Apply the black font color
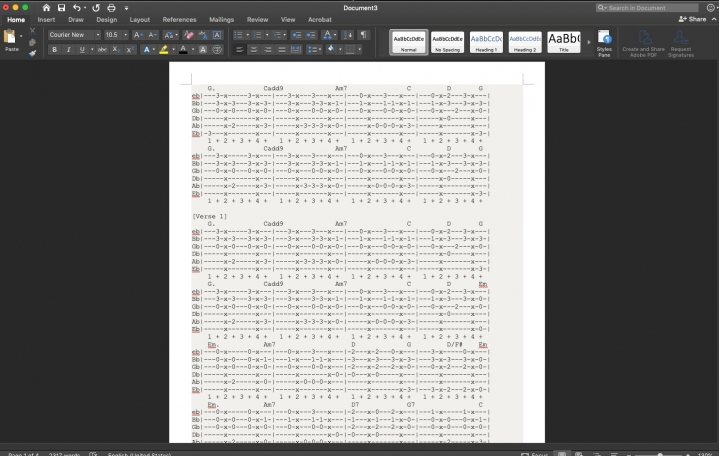 [183, 50]
